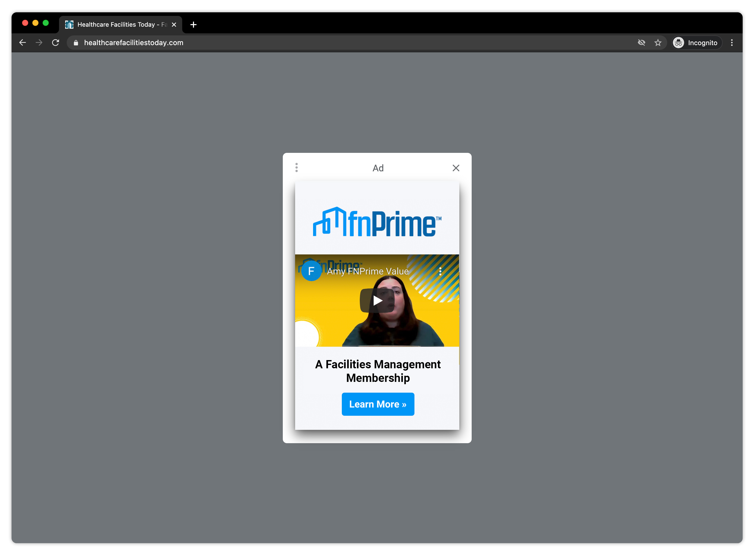The width and height of the screenshot is (756, 555).
Task: Close the ad popup with X
Action: coord(455,168)
